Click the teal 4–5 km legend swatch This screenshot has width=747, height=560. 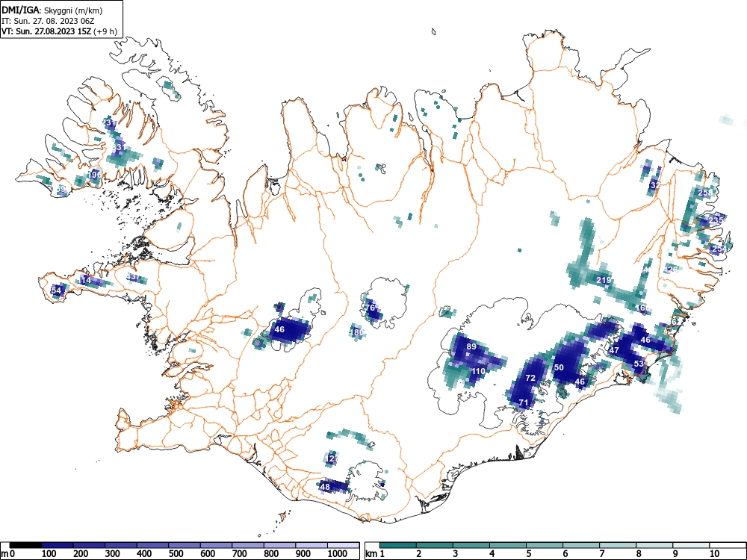click(x=508, y=545)
